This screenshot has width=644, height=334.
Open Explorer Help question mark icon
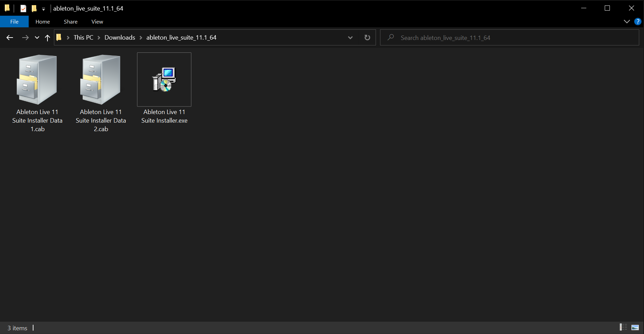point(638,22)
